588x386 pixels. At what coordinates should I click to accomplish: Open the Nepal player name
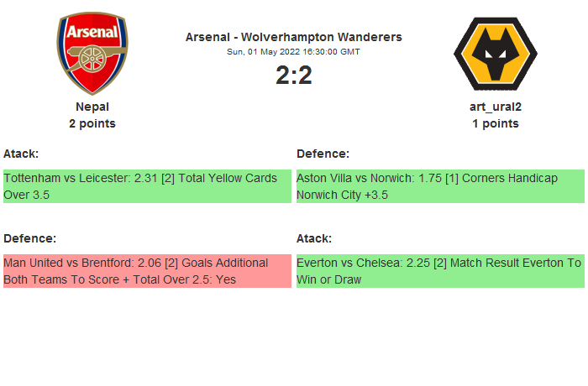click(92, 107)
